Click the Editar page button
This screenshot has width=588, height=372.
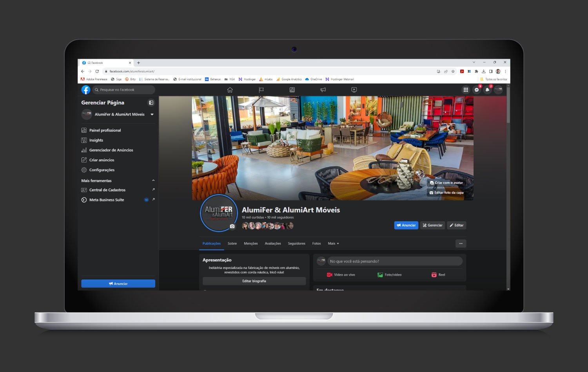point(457,225)
